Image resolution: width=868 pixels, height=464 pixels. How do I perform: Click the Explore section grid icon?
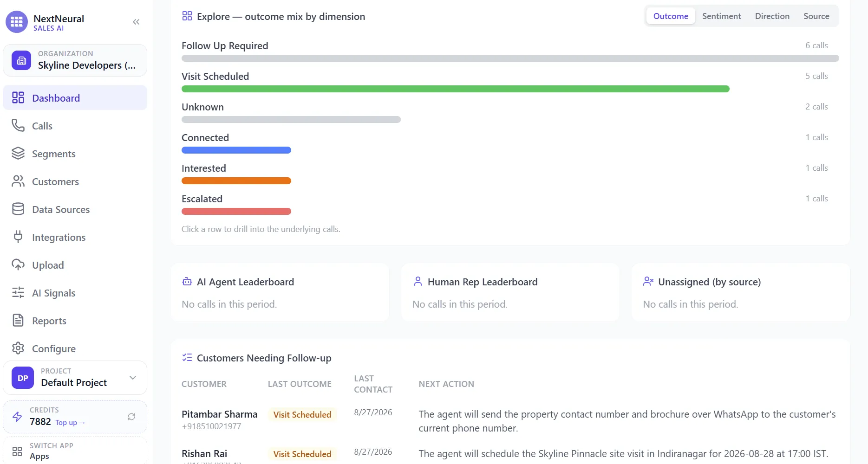tap(187, 16)
